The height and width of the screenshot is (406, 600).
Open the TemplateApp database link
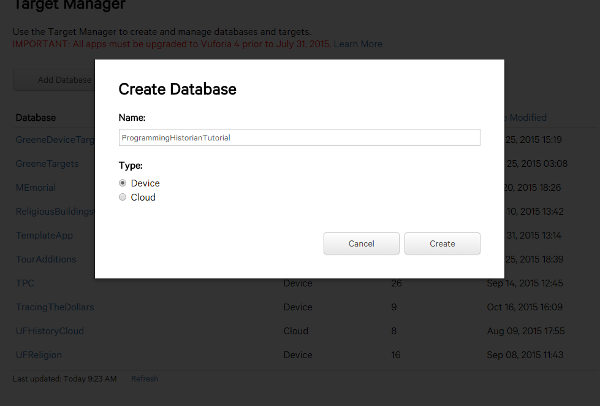click(x=45, y=235)
